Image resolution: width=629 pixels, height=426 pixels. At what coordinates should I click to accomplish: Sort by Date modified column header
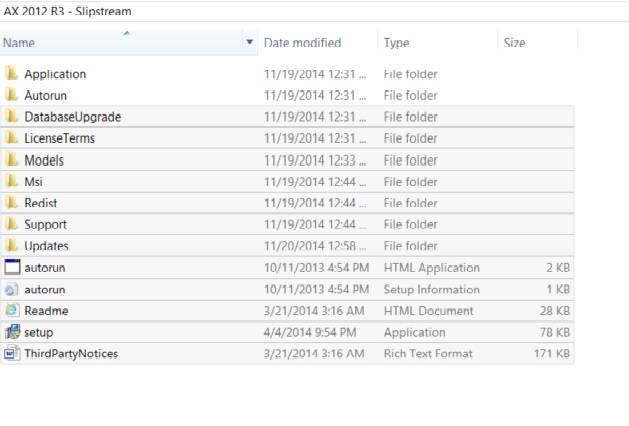coord(302,43)
